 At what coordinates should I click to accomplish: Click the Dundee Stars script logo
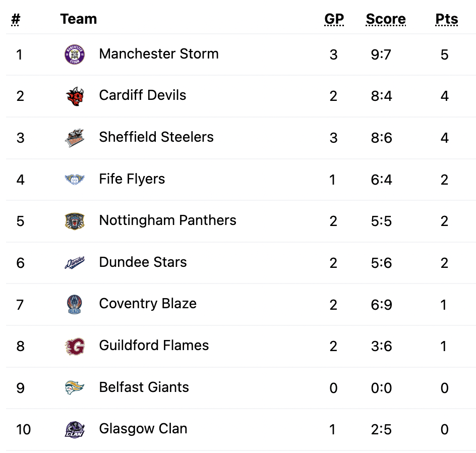click(x=75, y=263)
